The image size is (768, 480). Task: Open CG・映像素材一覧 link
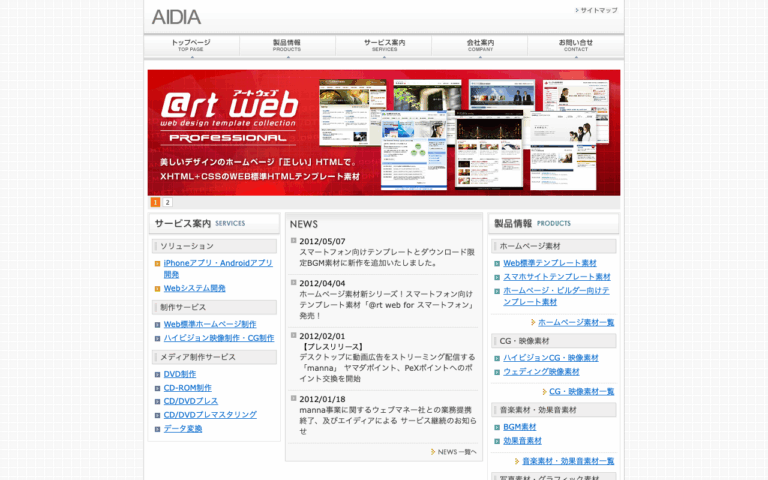tap(581, 391)
